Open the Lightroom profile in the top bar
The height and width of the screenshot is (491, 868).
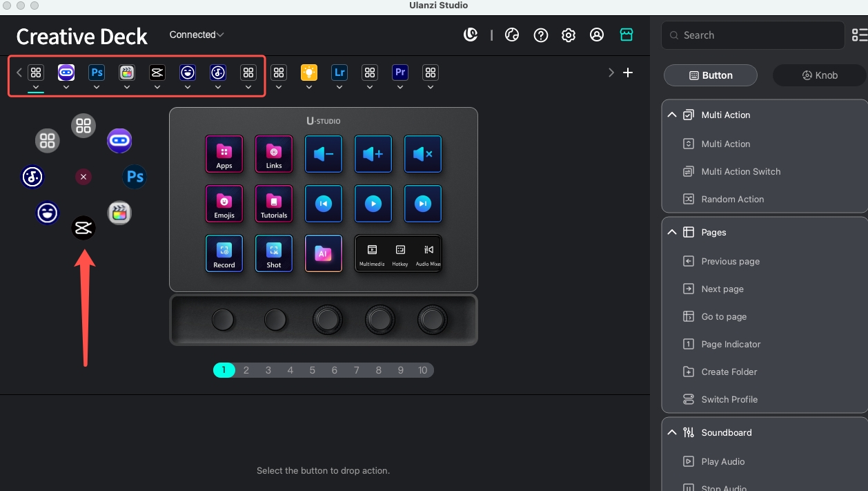click(x=339, y=73)
